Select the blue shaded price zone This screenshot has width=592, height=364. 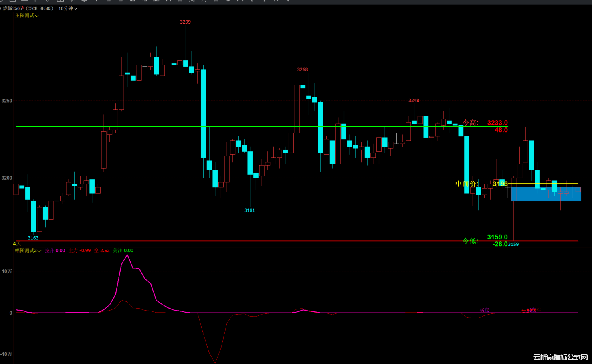[546, 194]
